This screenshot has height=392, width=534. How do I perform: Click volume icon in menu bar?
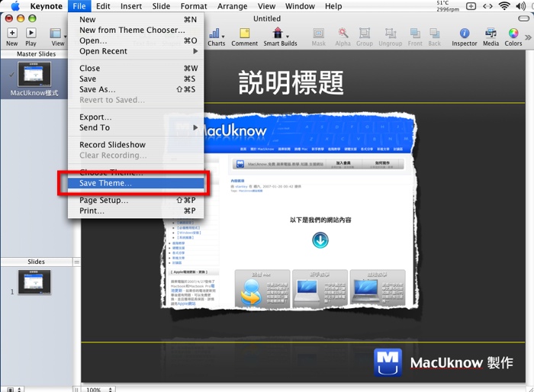point(520,6)
